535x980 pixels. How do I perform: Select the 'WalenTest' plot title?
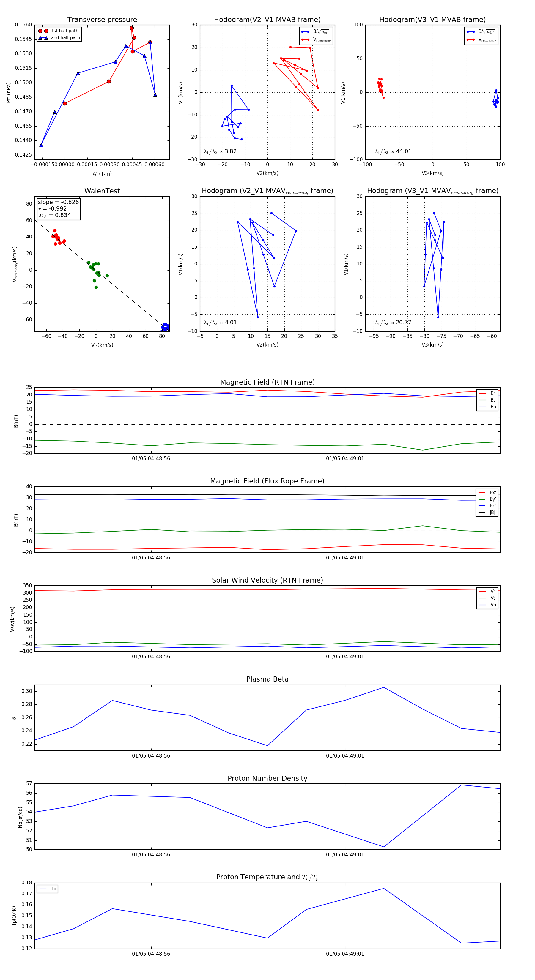[102, 191]
